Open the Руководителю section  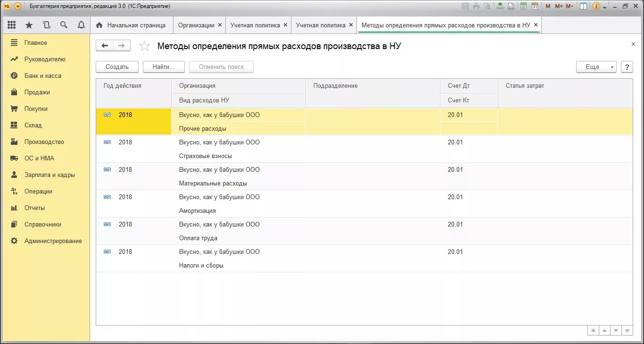[45, 59]
